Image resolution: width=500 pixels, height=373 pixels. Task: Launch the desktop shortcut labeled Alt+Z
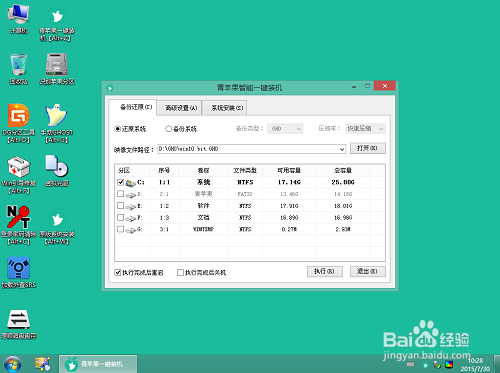click(x=57, y=24)
